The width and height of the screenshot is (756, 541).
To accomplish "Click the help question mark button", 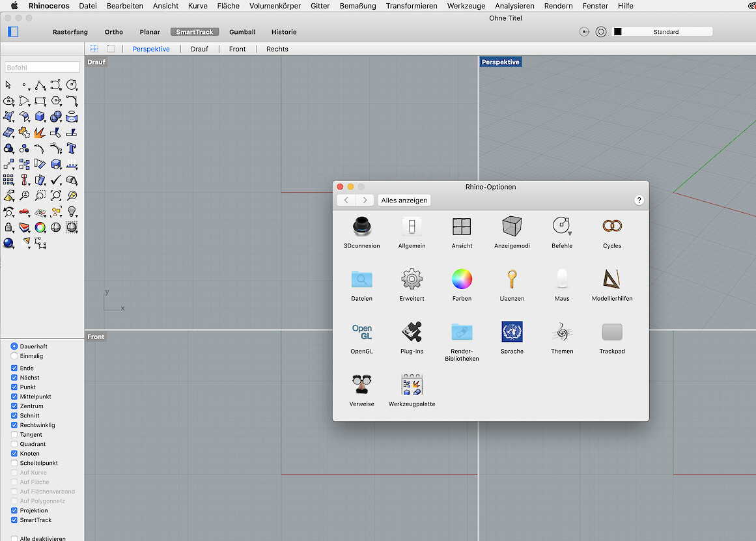I will pyautogui.click(x=639, y=200).
